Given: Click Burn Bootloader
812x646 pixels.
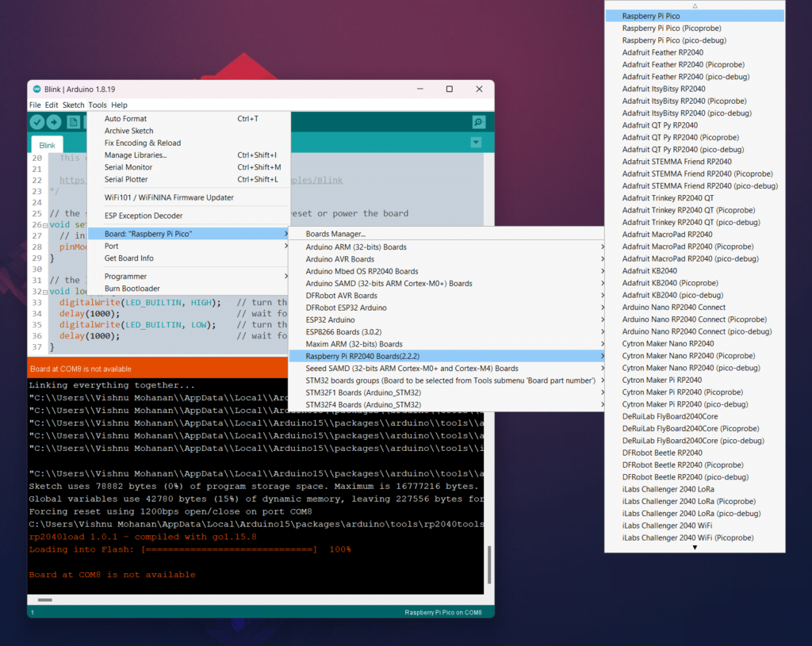Looking at the screenshot, I should (x=189, y=289).
